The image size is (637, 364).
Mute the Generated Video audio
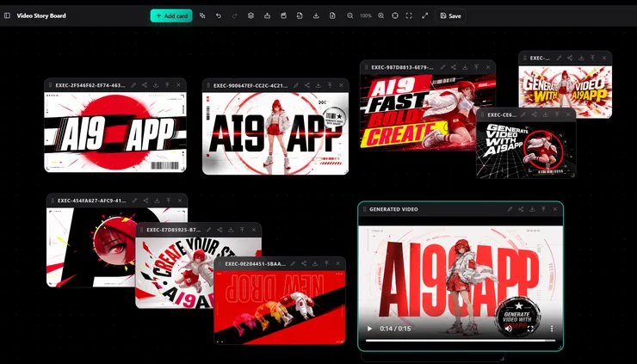click(509, 329)
